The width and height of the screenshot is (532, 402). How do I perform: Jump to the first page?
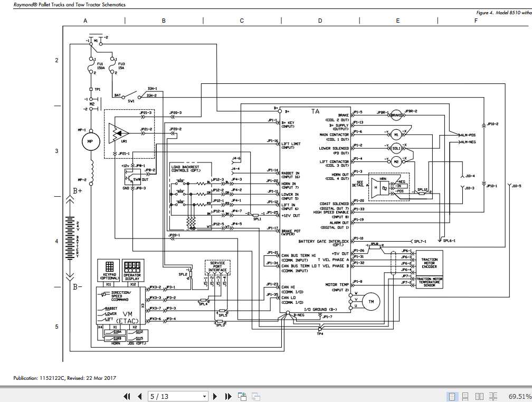pos(127,396)
